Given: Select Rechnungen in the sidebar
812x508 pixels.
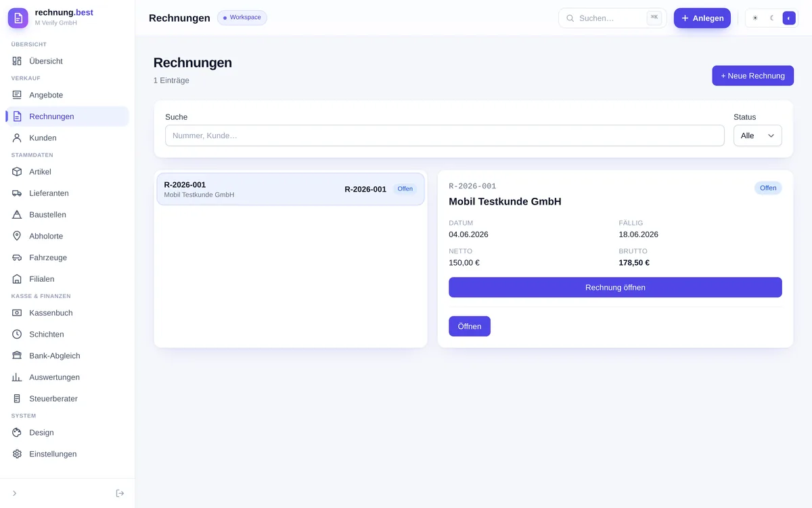Looking at the screenshot, I should coord(67,117).
